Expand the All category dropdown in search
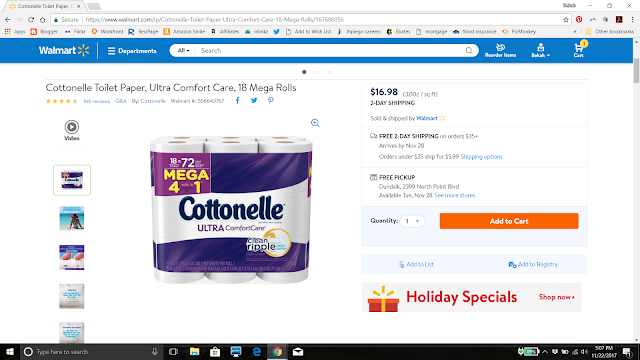This screenshot has height=360, width=640. (183, 51)
